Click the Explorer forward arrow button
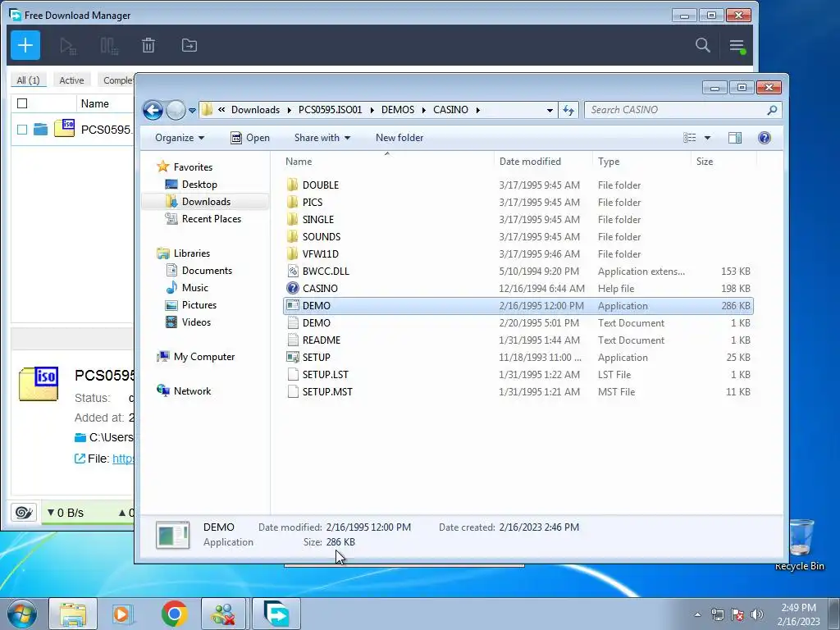 (x=176, y=111)
